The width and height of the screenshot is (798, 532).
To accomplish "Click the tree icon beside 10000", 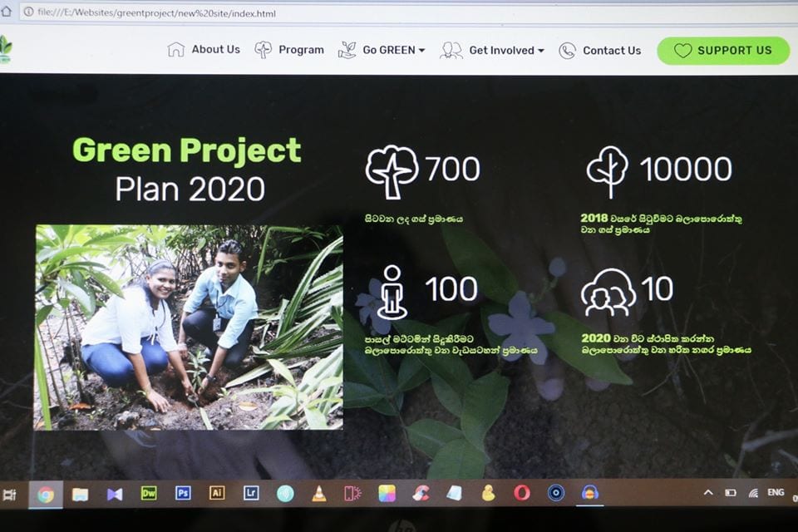I will [x=607, y=171].
